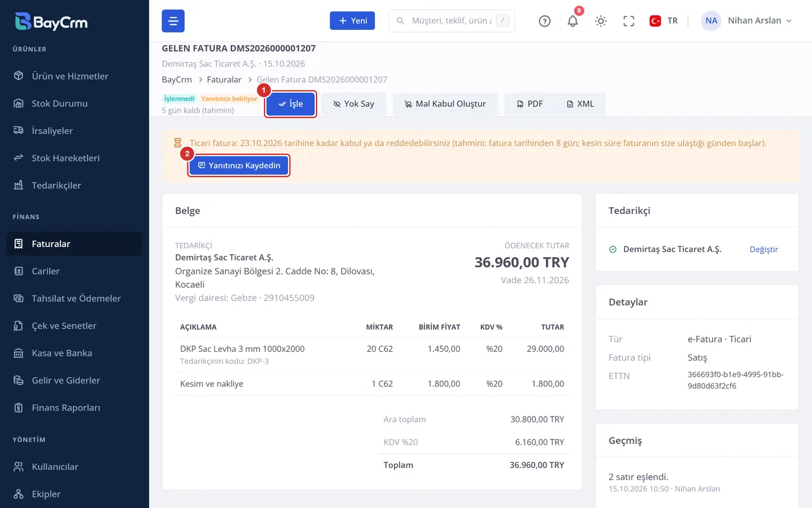Screen dimensions: 812x508
Task: Select Faturalar in sidebar
Action: click(x=74, y=244)
